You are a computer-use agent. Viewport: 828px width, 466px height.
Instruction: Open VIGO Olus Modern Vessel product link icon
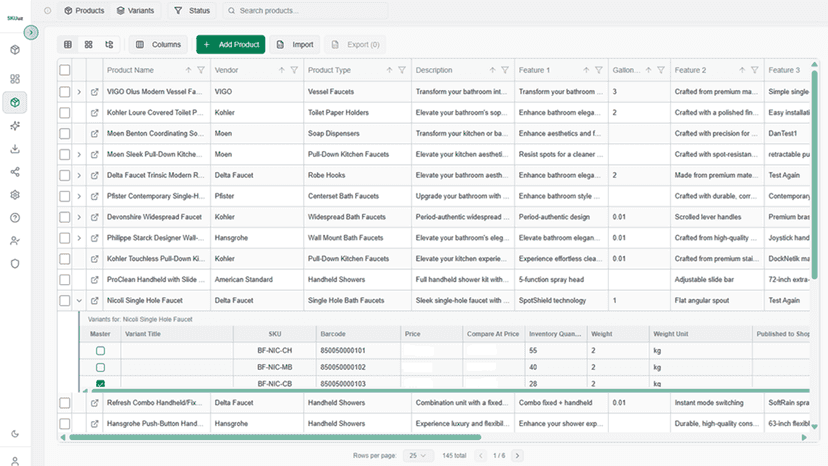coord(95,92)
